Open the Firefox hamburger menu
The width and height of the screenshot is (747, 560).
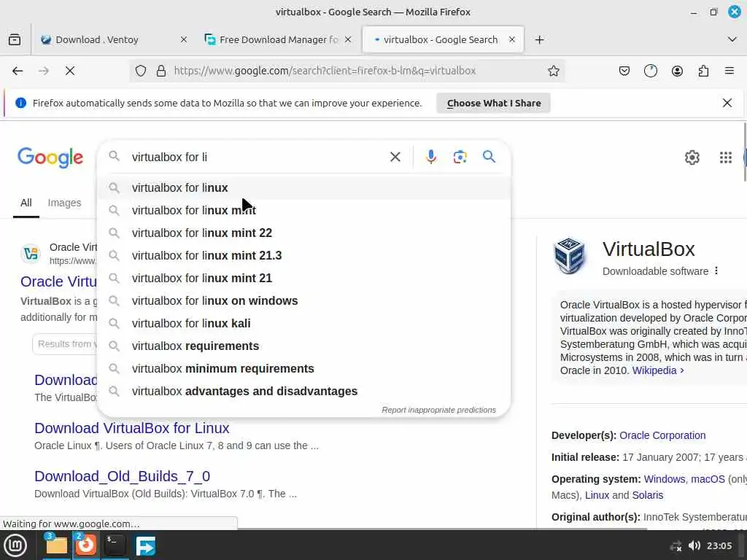(x=729, y=71)
